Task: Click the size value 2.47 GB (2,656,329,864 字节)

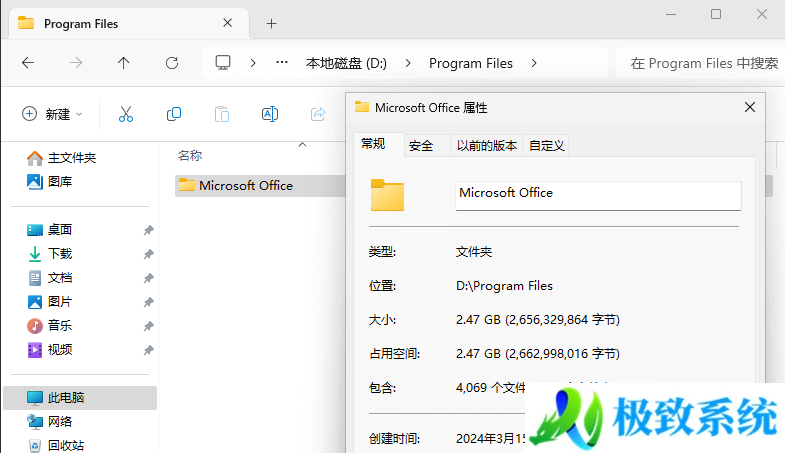Action: pos(538,320)
